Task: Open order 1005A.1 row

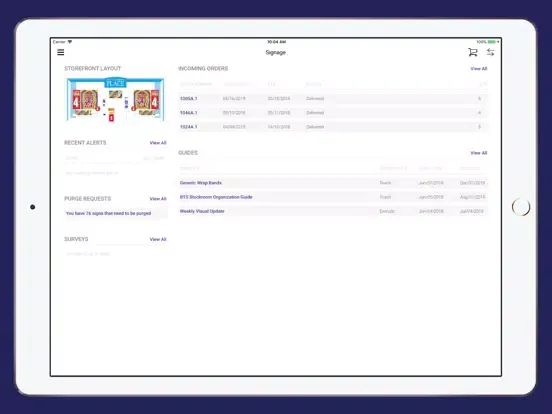Action: pyautogui.click(x=333, y=99)
